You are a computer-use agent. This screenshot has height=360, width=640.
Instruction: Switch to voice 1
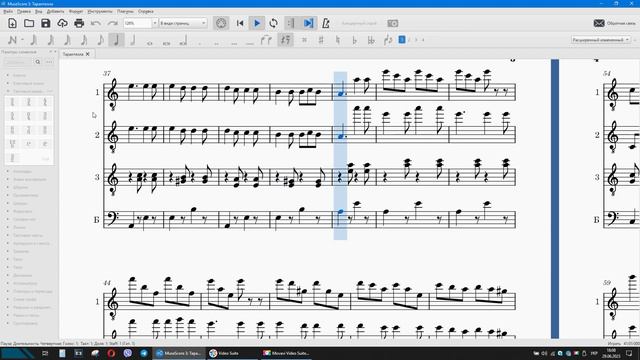pyautogui.click(x=402, y=40)
